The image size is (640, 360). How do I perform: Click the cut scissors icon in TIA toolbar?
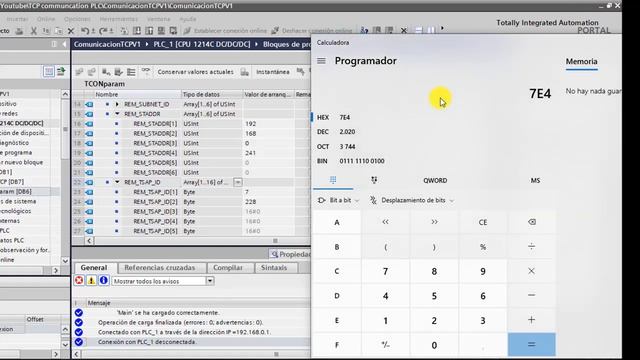coord(34,31)
